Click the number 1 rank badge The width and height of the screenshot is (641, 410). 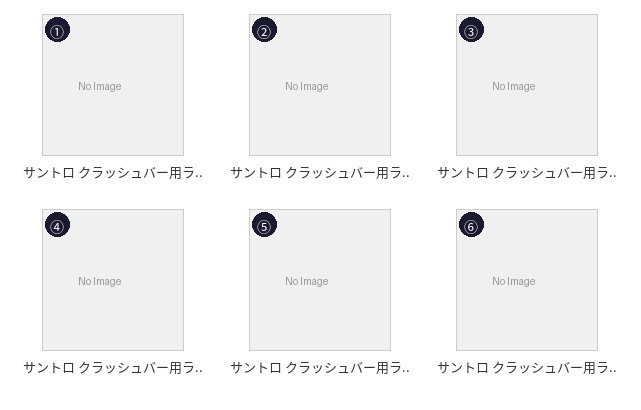pyautogui.click(x=57, y=31)
